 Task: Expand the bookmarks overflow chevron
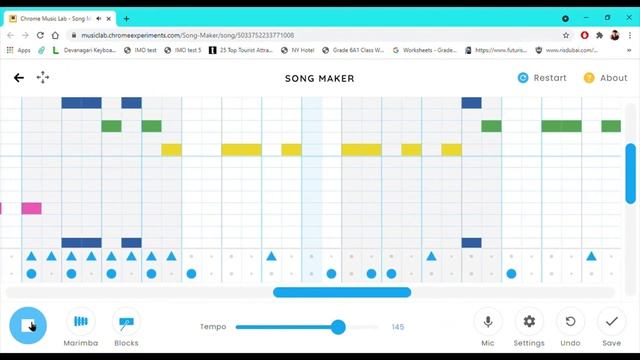tap(629, 50)
